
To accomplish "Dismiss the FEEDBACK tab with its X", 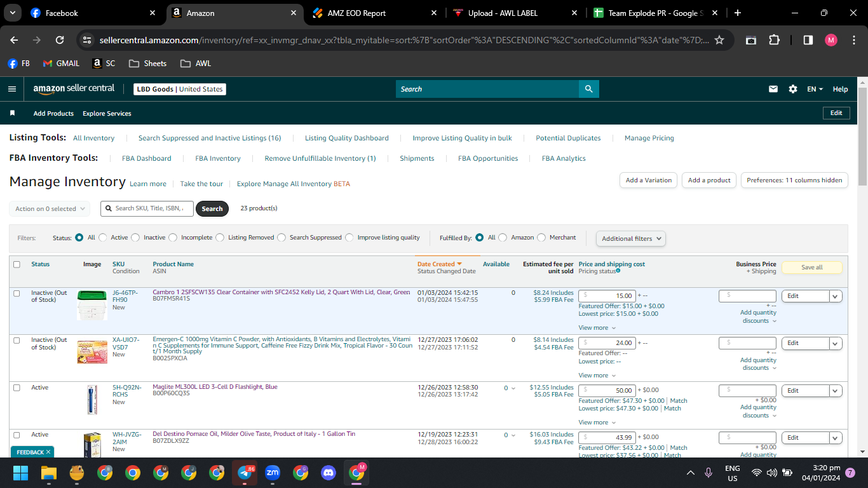I will pos(48,452).
